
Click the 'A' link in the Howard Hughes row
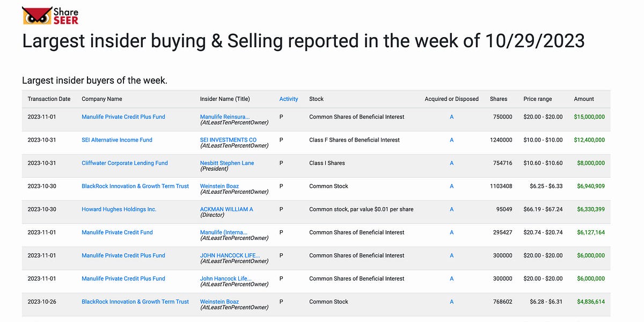451,209
